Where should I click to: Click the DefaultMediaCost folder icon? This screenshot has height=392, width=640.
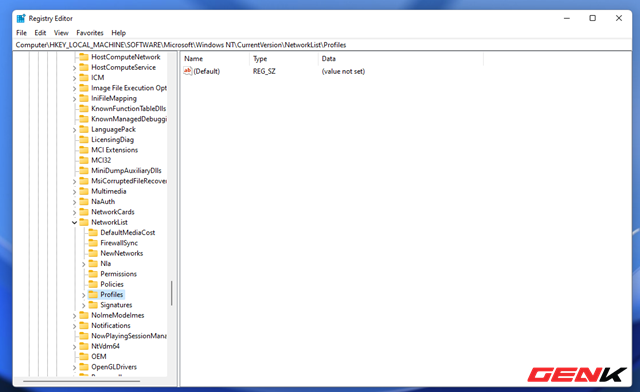93,232
